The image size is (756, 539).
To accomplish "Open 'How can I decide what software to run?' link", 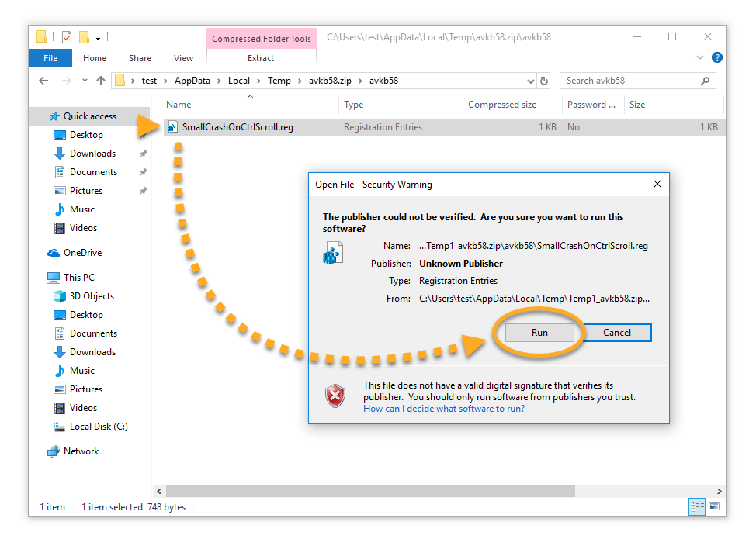I will tap(443, 409).
